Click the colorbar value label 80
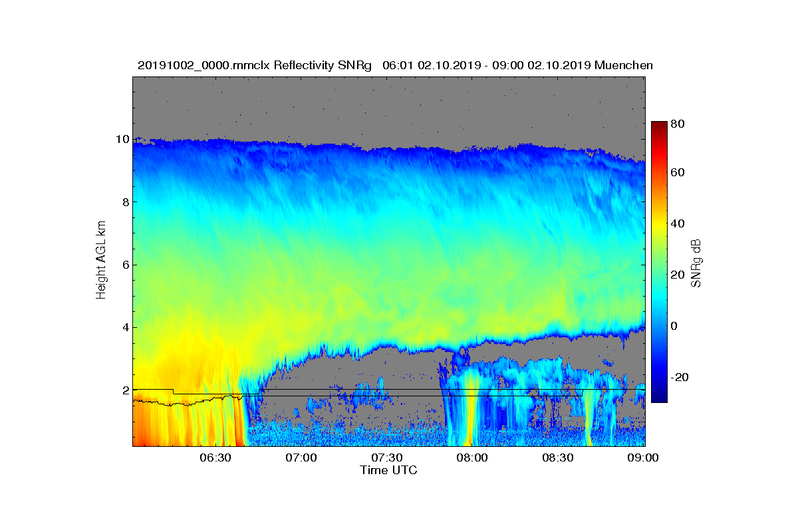798x532 pixels. pyautogui.click(x=678, y=124)
